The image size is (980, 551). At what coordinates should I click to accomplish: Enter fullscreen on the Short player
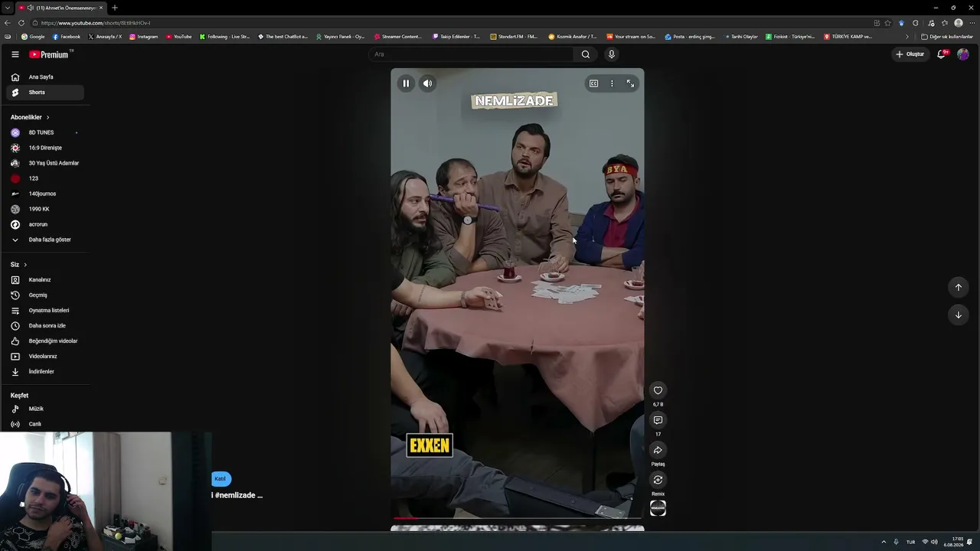click(630, 83)
